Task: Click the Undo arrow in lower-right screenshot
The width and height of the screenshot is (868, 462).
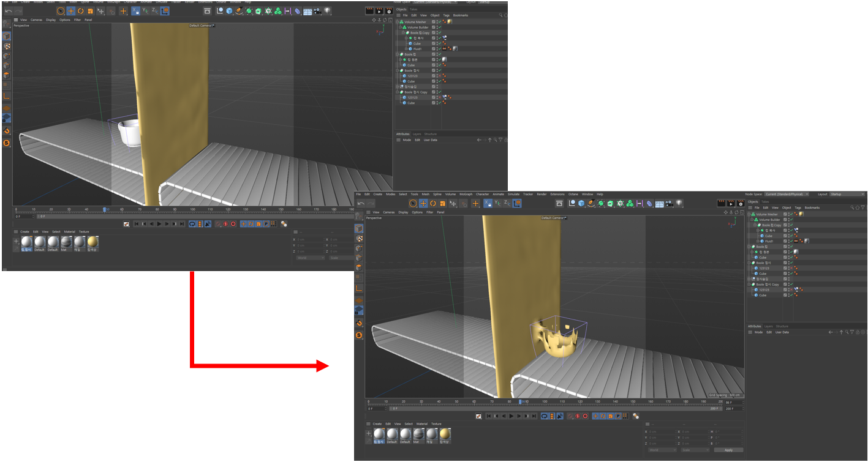Action: pyautogui.click(x=361, y=203)
